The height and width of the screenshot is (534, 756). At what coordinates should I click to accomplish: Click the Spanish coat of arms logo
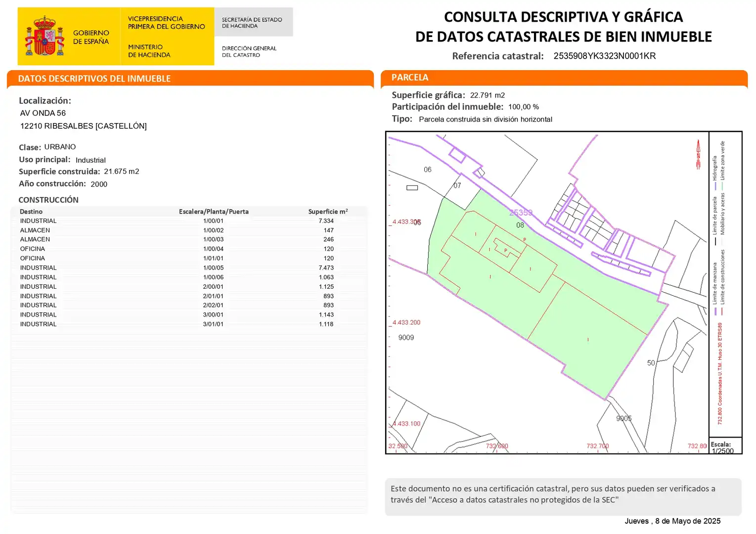tap(44, 36)
